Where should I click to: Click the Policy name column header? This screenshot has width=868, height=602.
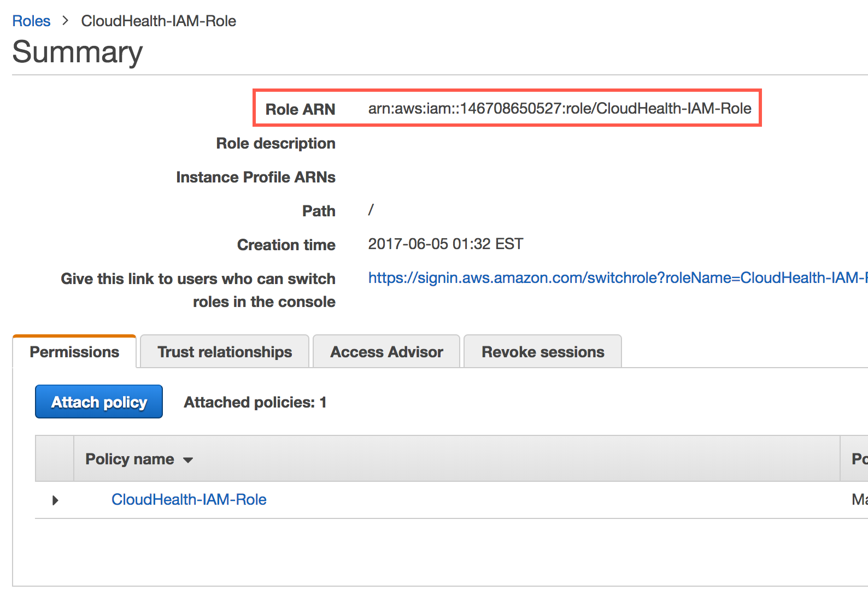[130, 459]
